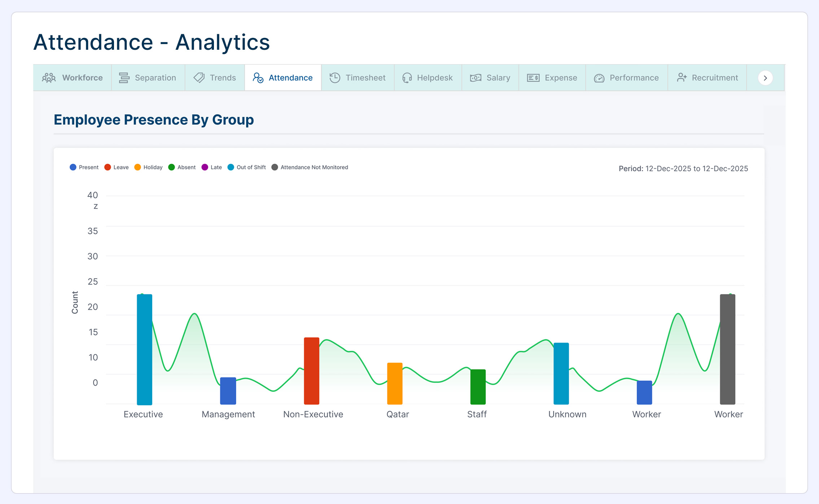Toggle the Out of Shift legend label

(251, 167)
